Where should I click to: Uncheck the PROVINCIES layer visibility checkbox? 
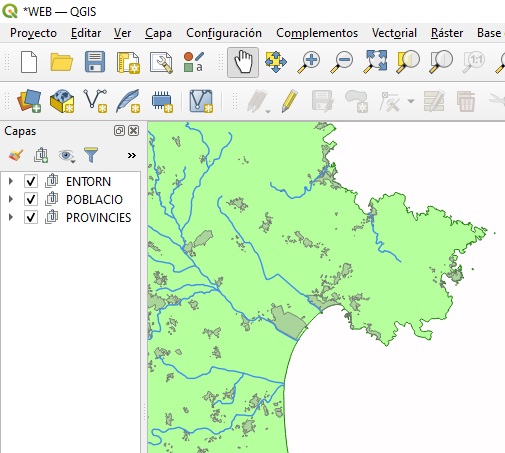point(31,217)
